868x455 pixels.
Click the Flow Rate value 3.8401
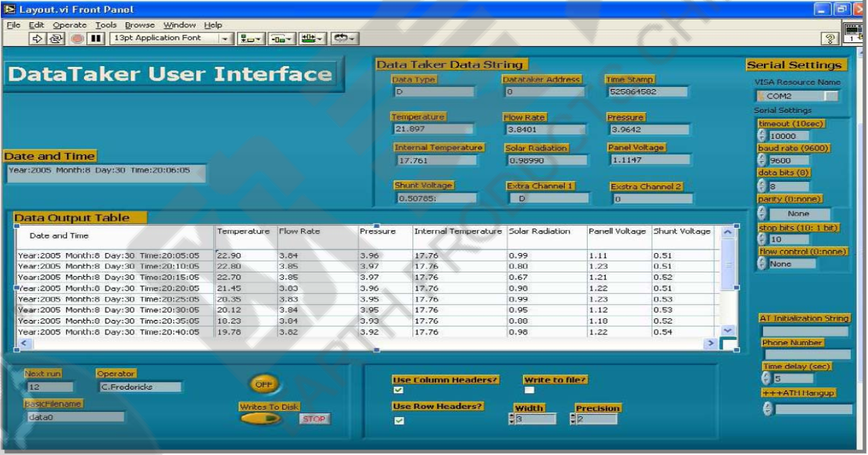click(x=545, y=129)
